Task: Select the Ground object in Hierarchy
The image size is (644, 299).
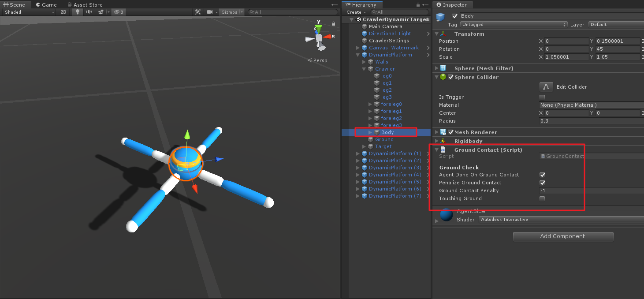Action: tap(384, 139)
